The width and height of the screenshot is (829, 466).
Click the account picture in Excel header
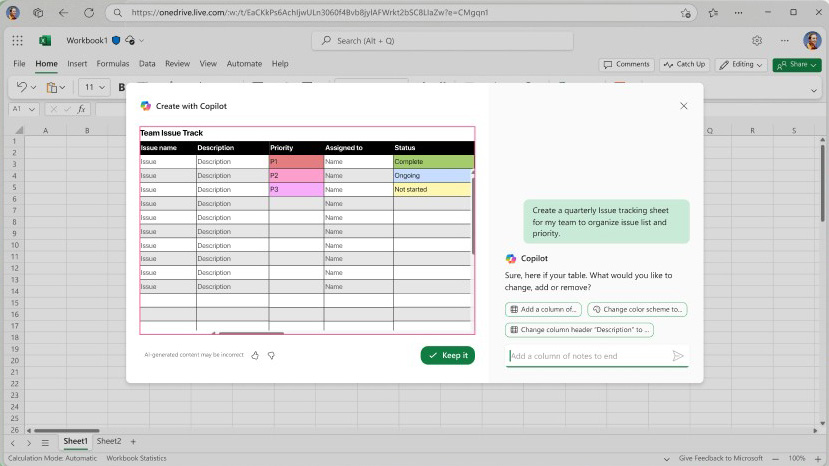coord(812,40)
